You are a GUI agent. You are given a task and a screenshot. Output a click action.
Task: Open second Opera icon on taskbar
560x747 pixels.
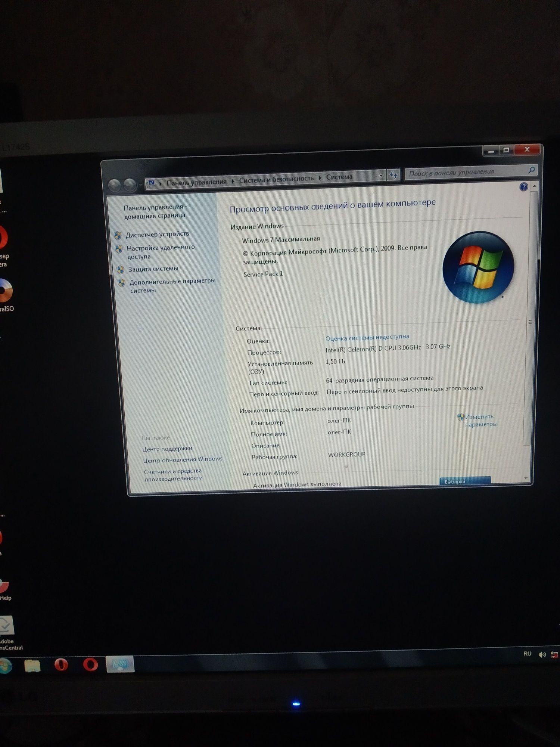90,664
